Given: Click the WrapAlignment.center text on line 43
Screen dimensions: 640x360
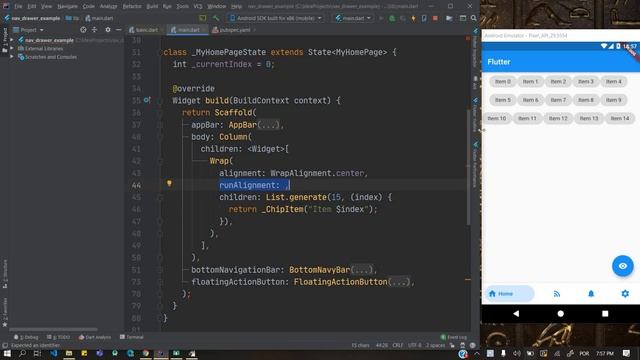Looking at the screenshot, I should (x=317, y=173).
